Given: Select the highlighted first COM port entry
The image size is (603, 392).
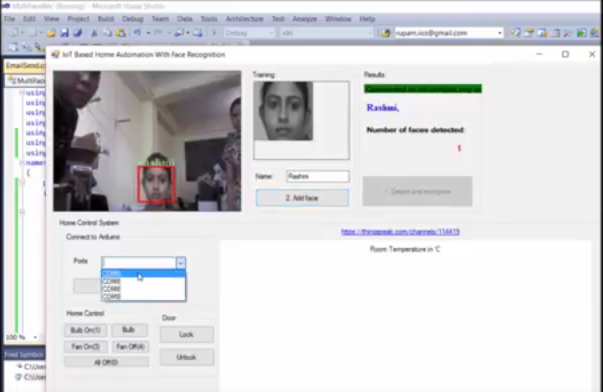Looking at the screenshot, I should coord(143,274).
